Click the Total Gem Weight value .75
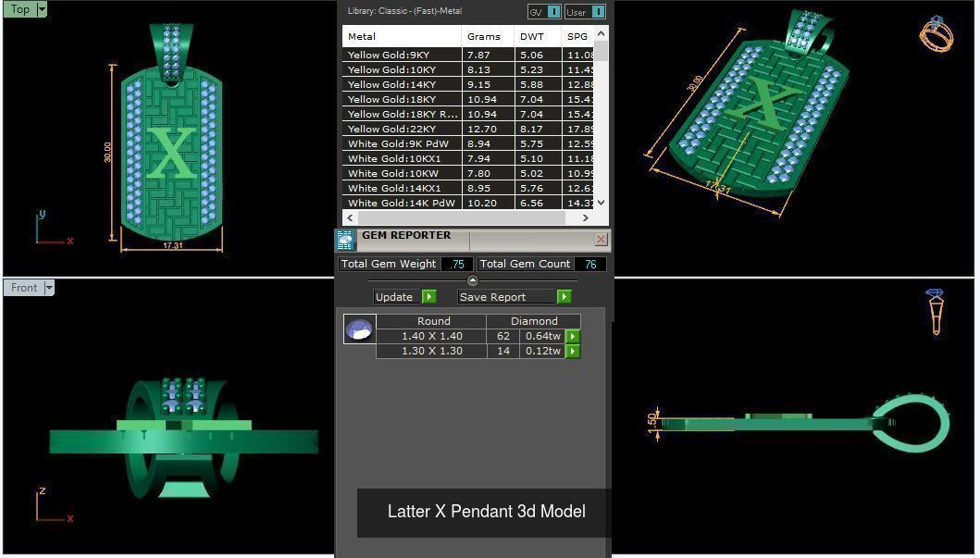This screenshot has width=980, height=558. (457, 265)
